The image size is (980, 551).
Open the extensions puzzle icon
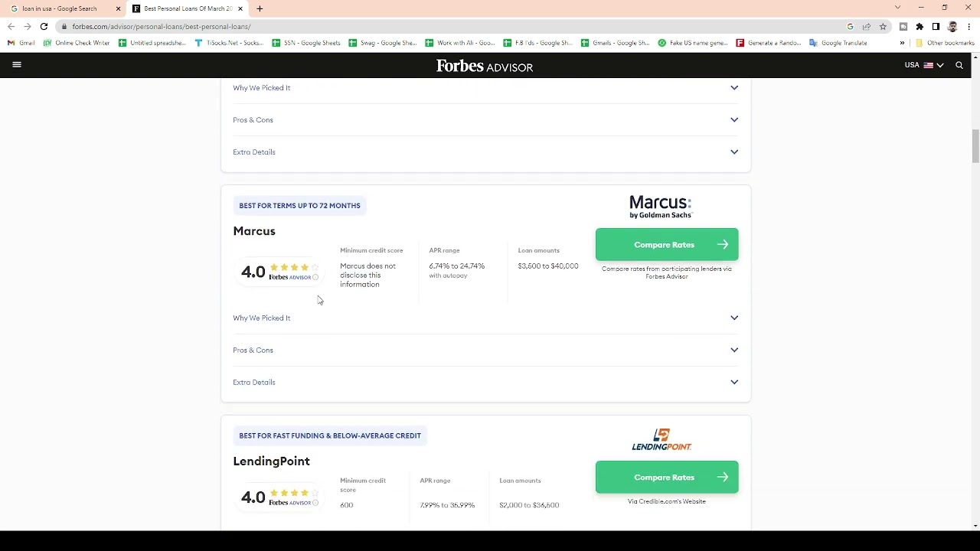(920, 27)
